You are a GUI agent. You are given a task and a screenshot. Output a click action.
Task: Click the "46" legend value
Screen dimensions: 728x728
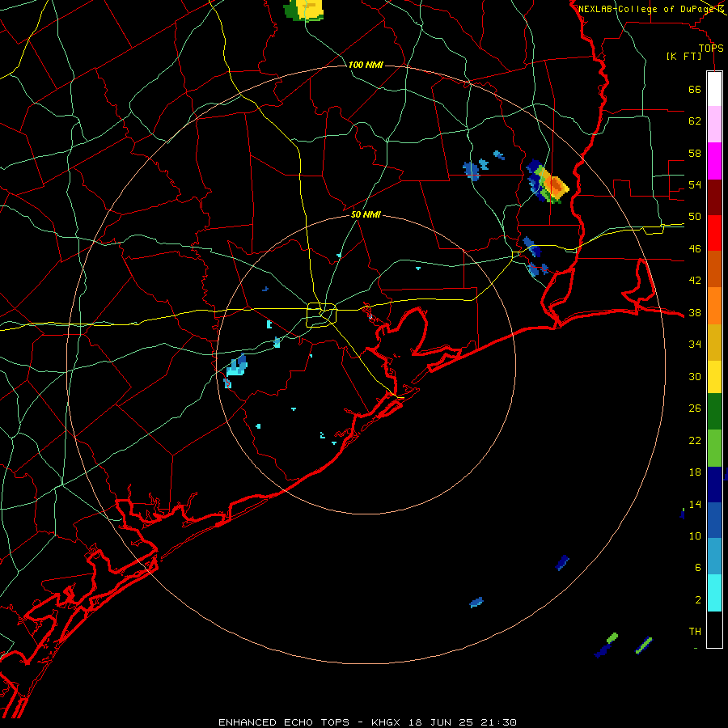[695, 249]
